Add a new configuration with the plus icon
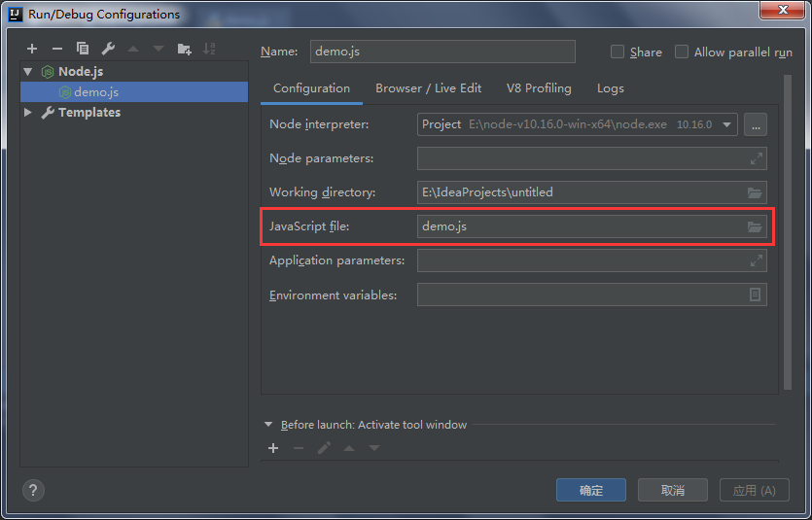 (x=32, y=49)
